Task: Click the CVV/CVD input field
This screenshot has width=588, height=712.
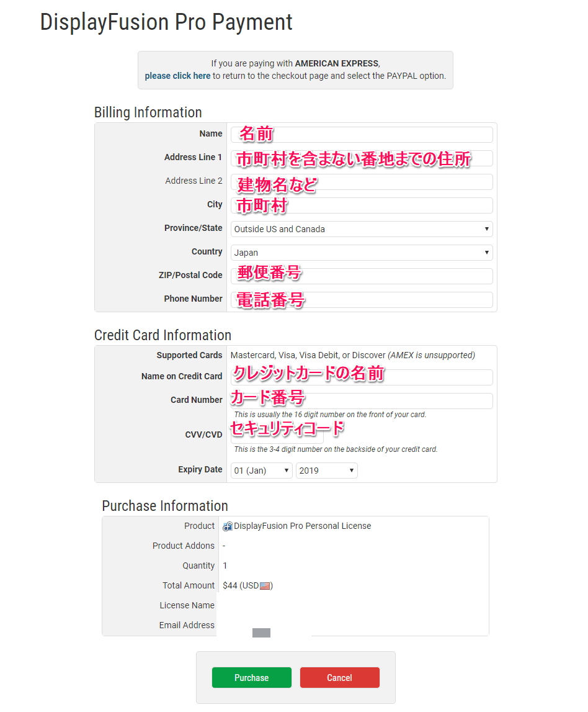Action: coord(277,436)
